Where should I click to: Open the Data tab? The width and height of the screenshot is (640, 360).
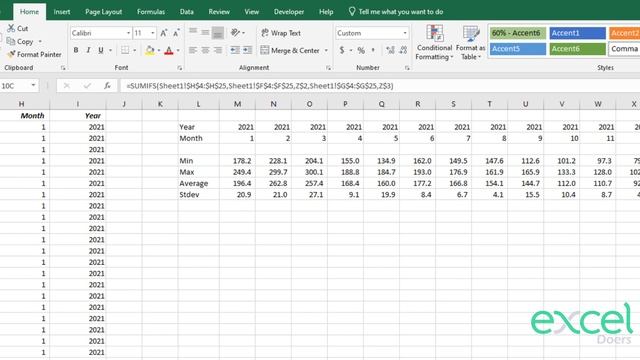(x=187, y=12)
